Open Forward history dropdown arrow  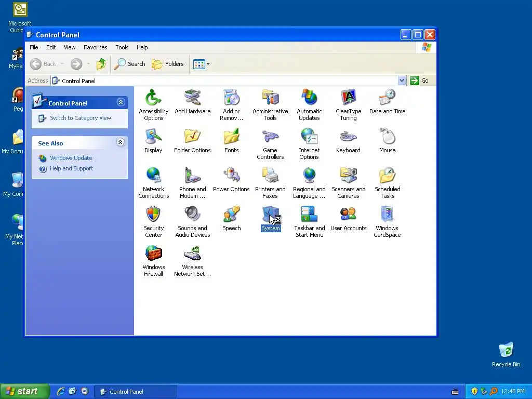pyautogui.click(x=88, y=64)
